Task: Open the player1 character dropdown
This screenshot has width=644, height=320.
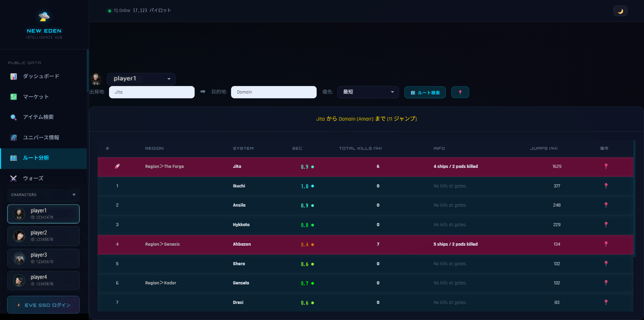Action: (x=141, y=79)
